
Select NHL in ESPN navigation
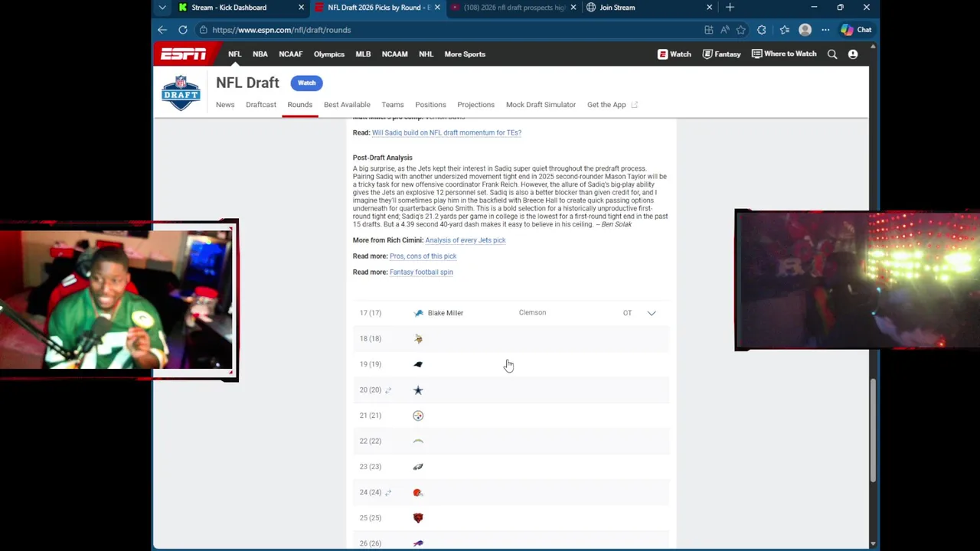[426, 54]
